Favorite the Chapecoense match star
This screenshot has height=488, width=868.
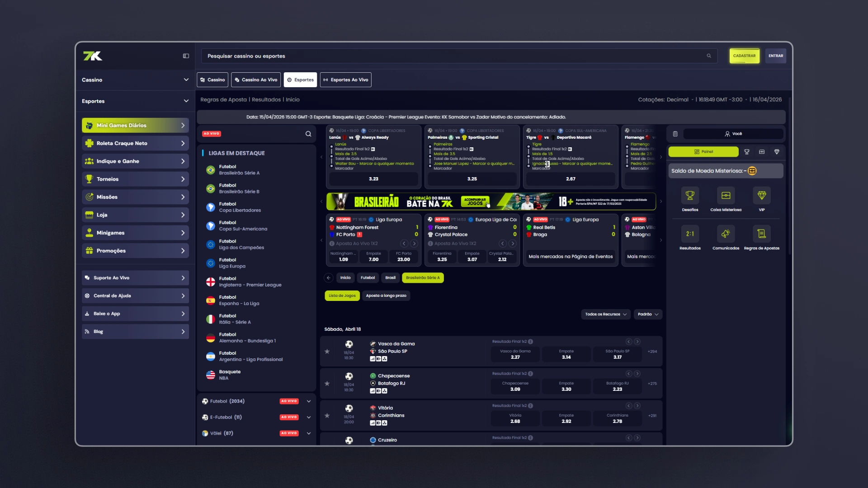(327, 384)
